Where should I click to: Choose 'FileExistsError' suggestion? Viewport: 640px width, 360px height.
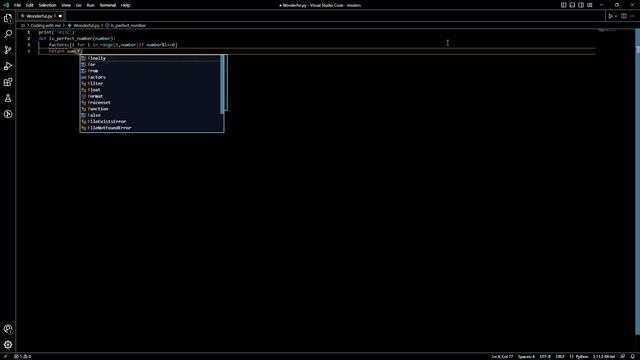tap(150, 122)
